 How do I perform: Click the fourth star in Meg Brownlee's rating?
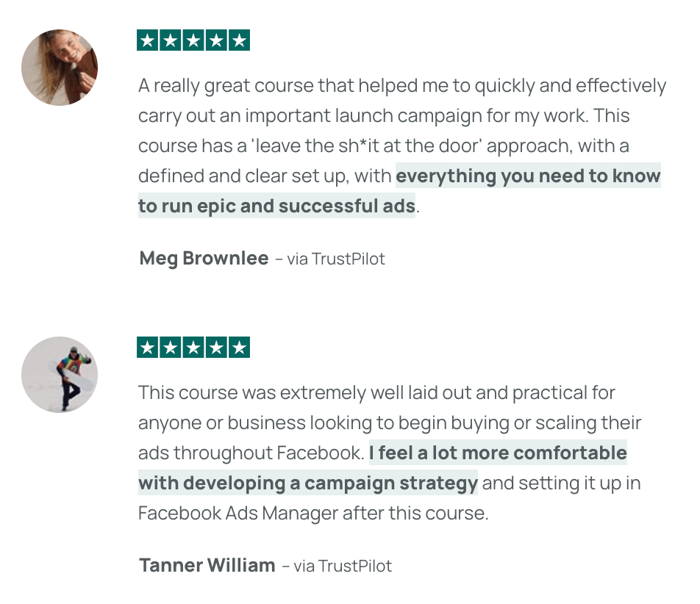pyautogui.click(x=216, y=40)
